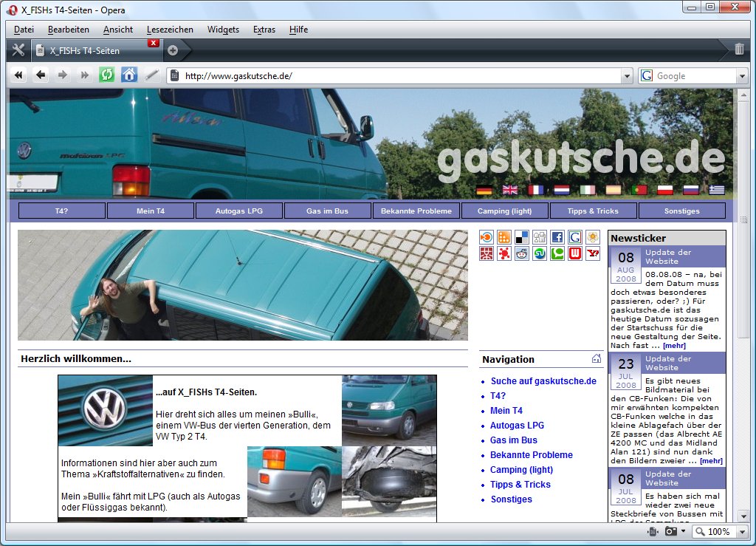Viewport: 756px width, 546px height.
Task: Open image display options arrow next to camera
Action: click(683, 531)
